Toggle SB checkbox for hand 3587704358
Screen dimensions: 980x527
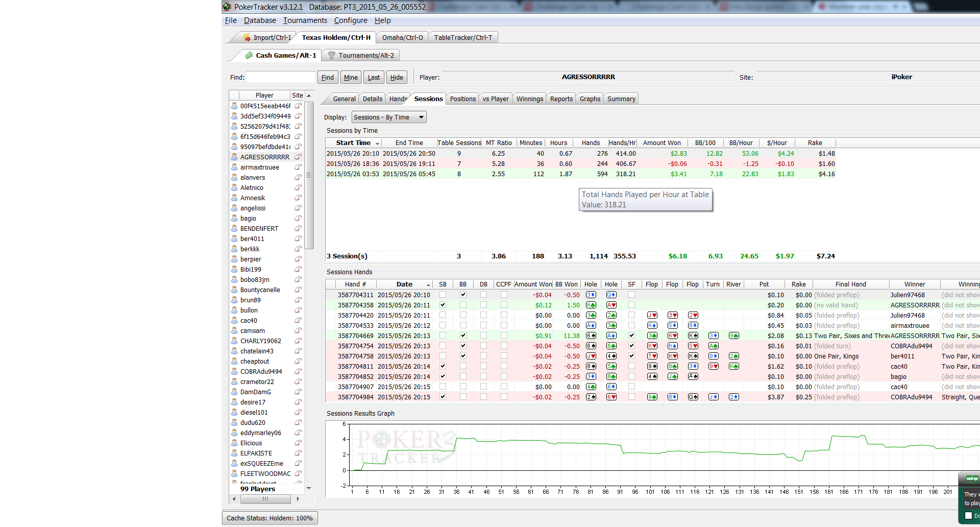point(443,305)
